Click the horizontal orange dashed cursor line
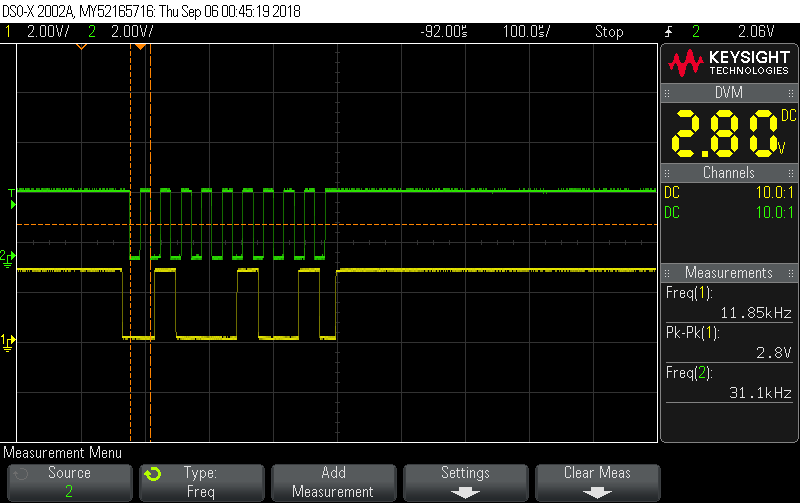 coord(337,224)
